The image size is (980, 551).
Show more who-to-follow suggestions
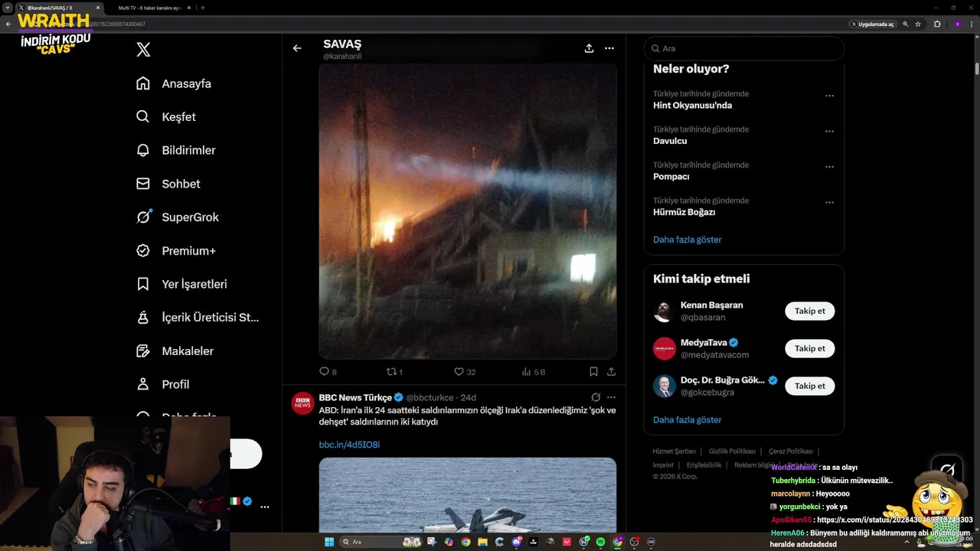(687, 419)
